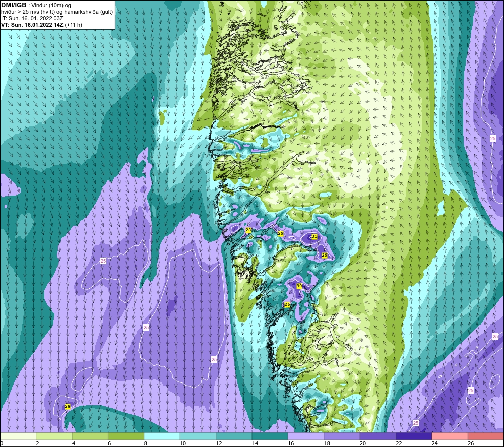
Task: Click the legend tick value 22
Action: point(399,443)
